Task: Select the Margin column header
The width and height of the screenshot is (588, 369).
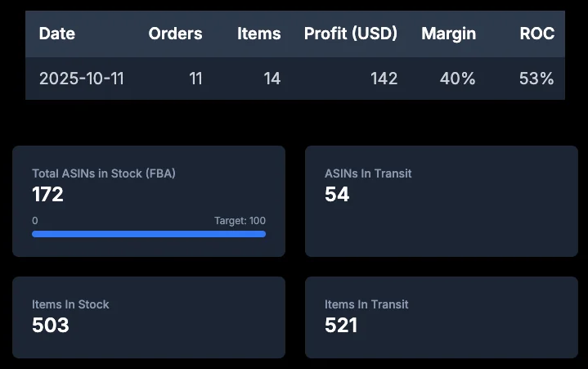Action: coord(448,34)
